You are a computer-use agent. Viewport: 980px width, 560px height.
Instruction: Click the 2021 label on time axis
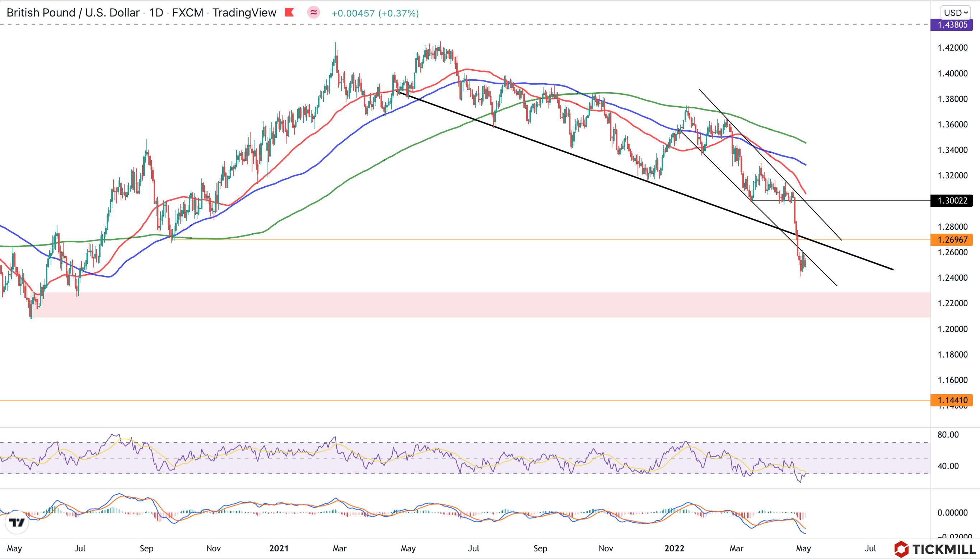(279, 549)
